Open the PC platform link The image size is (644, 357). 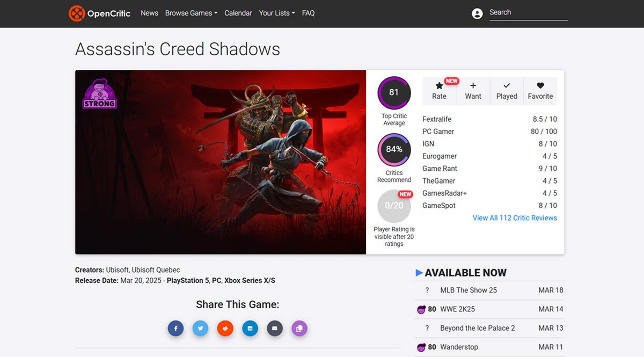click(216, 280)
